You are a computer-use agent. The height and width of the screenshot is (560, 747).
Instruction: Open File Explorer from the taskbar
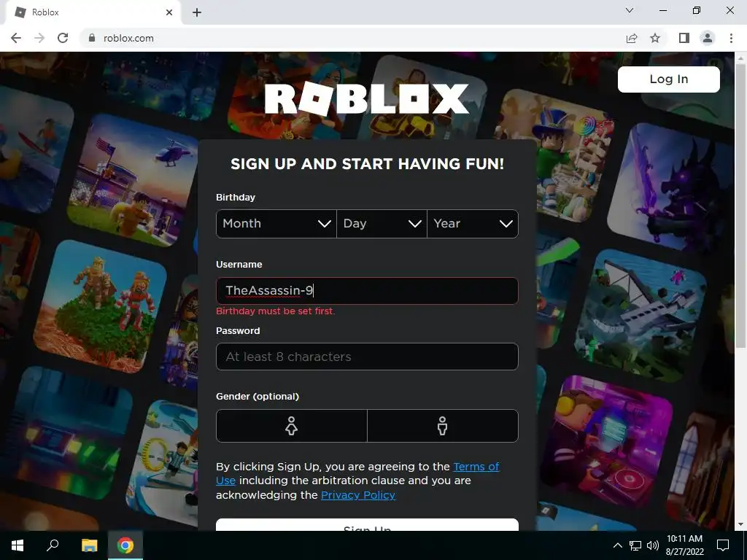tap(89, 545)
